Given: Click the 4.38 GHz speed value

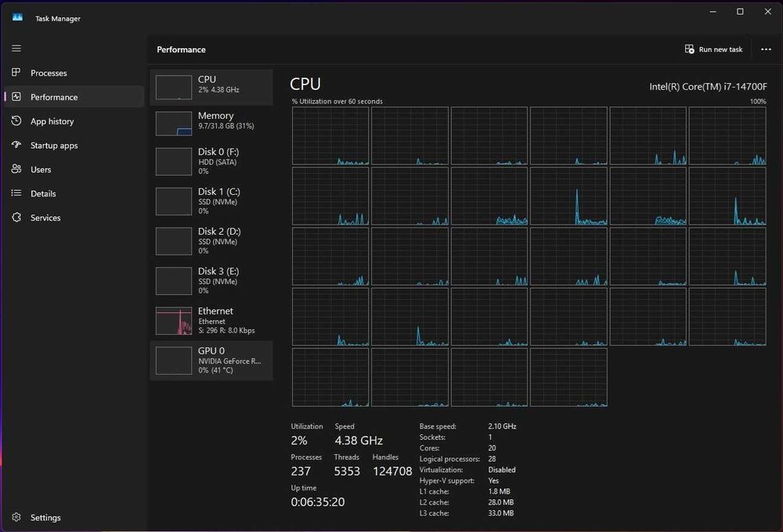Looking at the screenshot, I should tap(359, 440).
